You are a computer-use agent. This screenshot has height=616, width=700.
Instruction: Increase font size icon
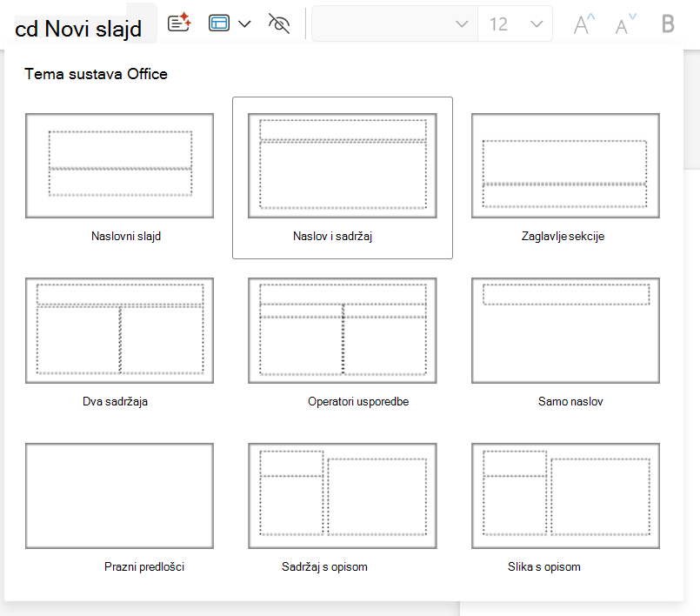coord(584,24)
